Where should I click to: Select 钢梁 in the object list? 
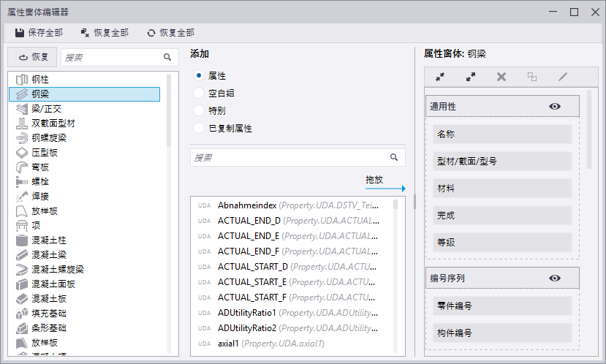84,94
